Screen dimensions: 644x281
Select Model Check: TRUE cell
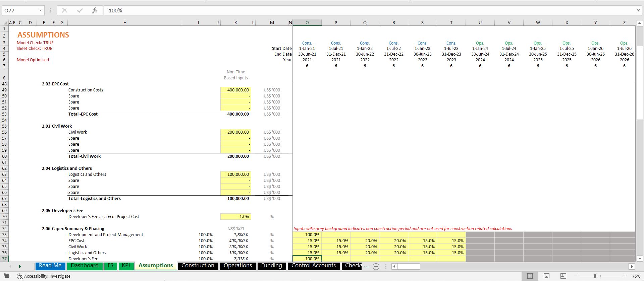35,43
